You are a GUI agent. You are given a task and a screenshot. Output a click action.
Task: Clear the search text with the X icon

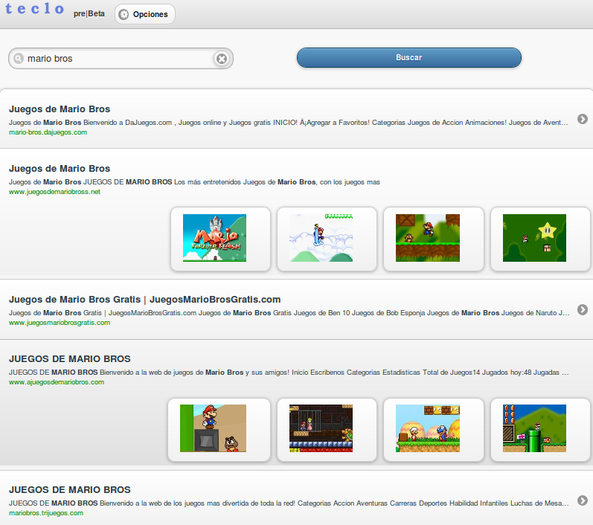pyautogui.click(x=222, y=59)
